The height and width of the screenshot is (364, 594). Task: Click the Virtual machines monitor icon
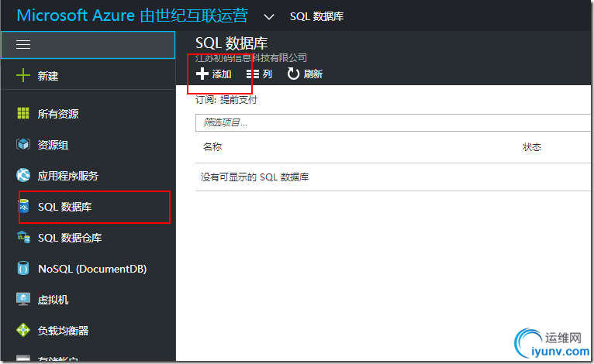point(23,299)
